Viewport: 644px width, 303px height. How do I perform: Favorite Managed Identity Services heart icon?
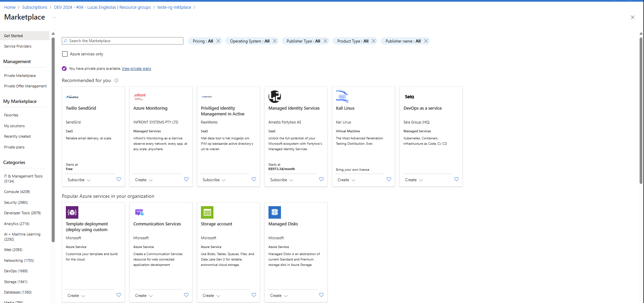[321, 179]
